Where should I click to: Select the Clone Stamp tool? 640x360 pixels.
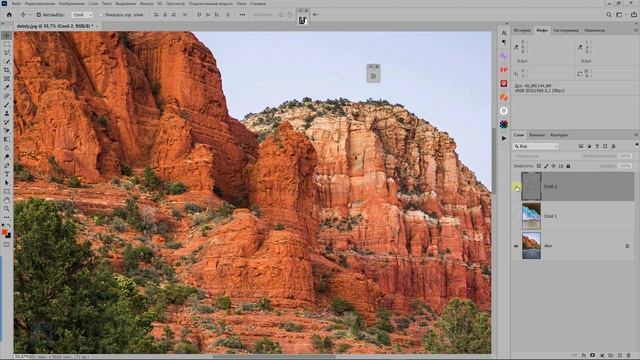pos(7,113)
